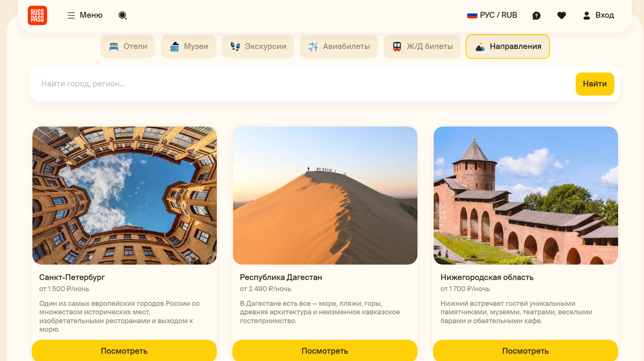Switch to the Отели tab
The width and height of the screenshot is (644, 361).
coord(128,46)
